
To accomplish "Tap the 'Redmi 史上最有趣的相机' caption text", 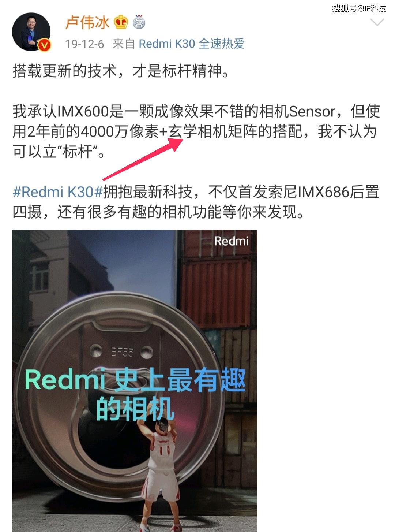I will coord(135,394).
